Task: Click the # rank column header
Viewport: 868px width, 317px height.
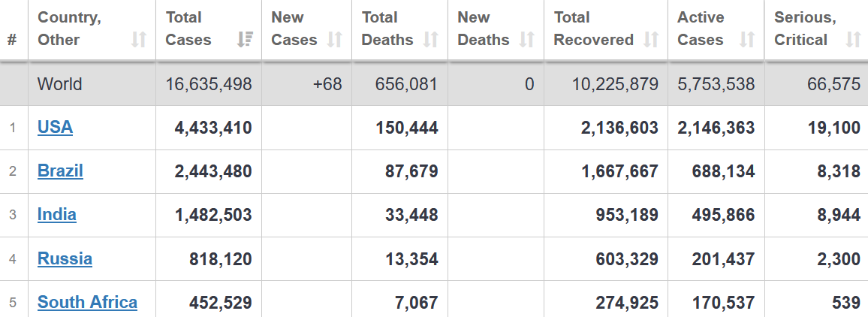Action: click(x=12, y=40)
